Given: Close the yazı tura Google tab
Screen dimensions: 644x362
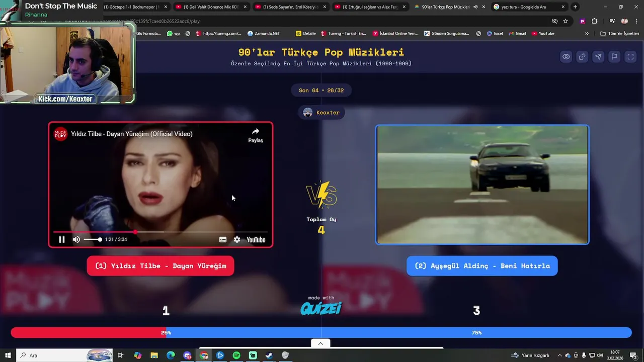Looking at the screenshot, I should click(x=563, y=7).
